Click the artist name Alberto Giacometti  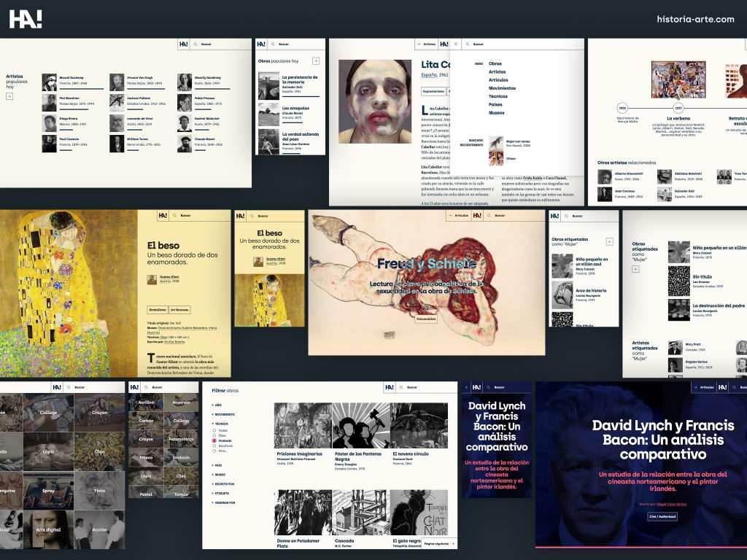(629, 174)
